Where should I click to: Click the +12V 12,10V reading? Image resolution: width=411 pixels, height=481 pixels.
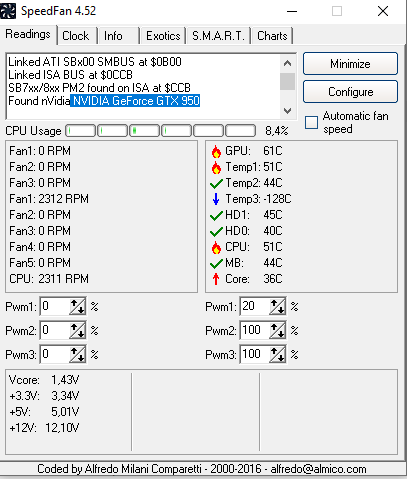coord(44,428)
